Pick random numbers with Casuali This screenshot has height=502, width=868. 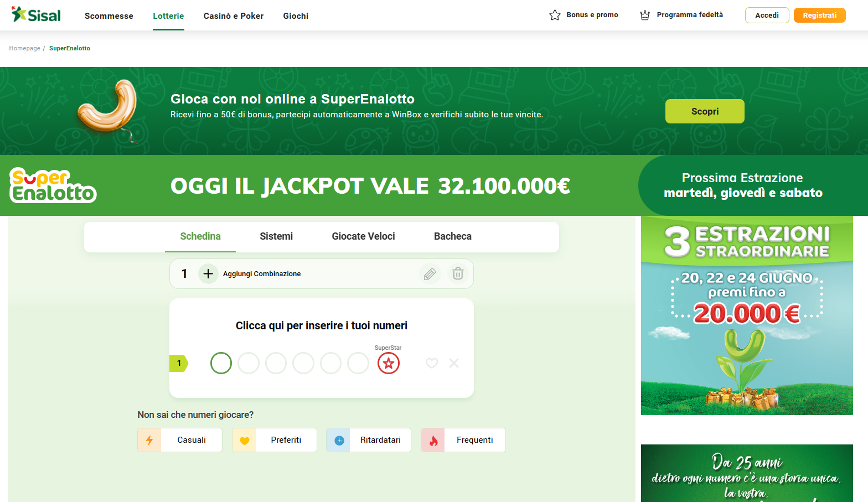click(x=180, y=440)
